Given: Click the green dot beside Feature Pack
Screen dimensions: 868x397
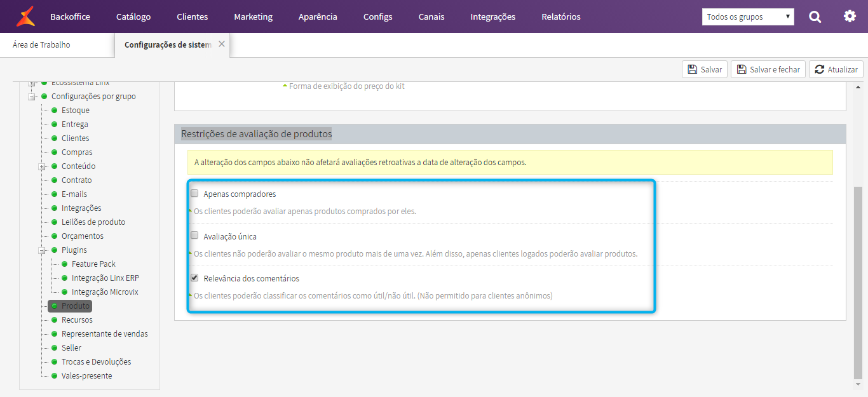Looking at the screenshot, I should coord(65,264).
